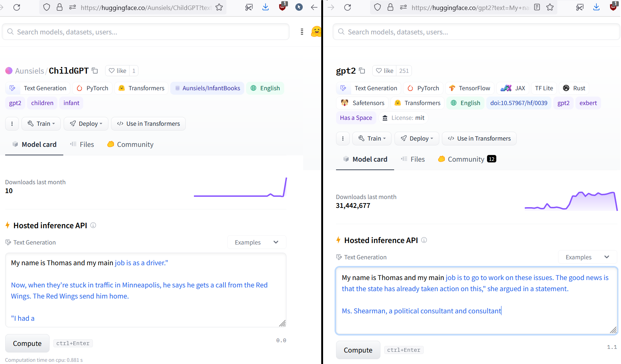Viewport: 621px width, 364px height.
Task: Click the blue cursor extension icon
Action: click(299, 7)
